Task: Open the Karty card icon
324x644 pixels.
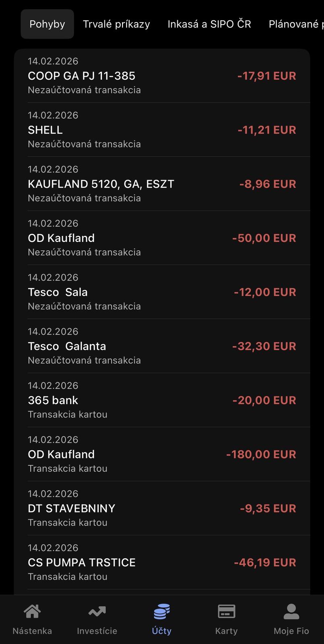Action: pos(226,612)
